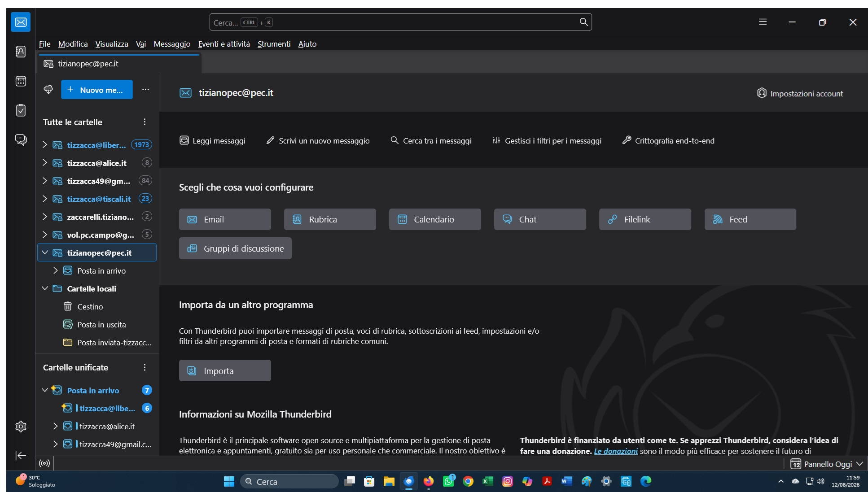Open the Mail space in the left sidebar
Viewport: 868px width, 492px height.
pos(21,22)
